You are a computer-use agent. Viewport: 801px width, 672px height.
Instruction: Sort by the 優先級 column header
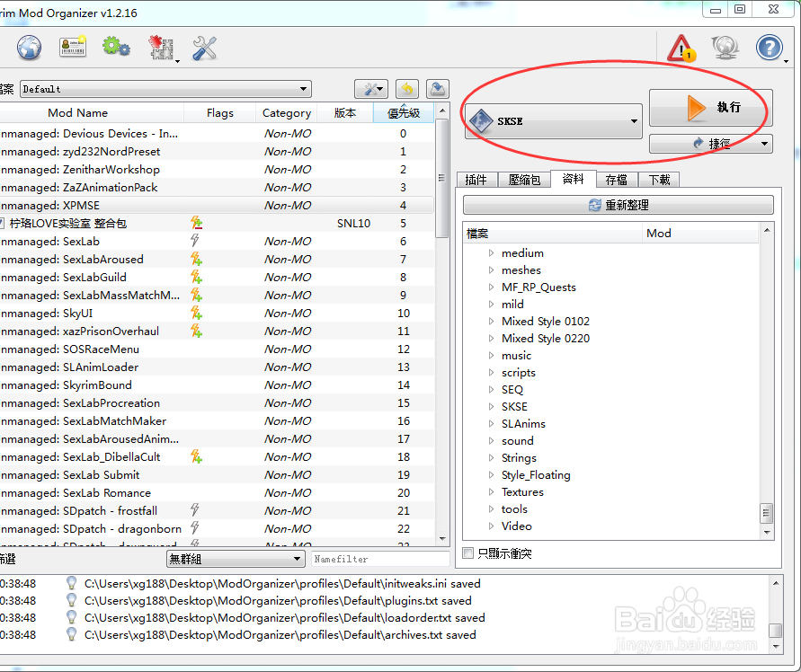[x=404, y=113]
